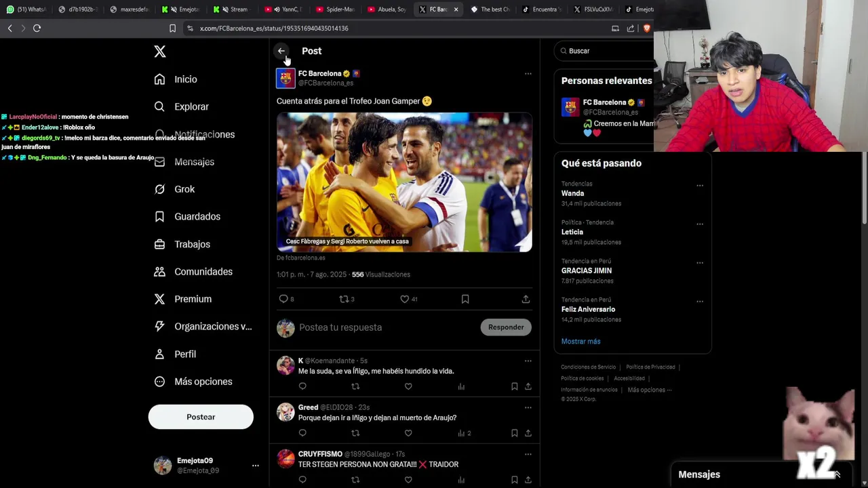
Task: Open more options on Koemandante's reply
Action: (x=528, y=361)
